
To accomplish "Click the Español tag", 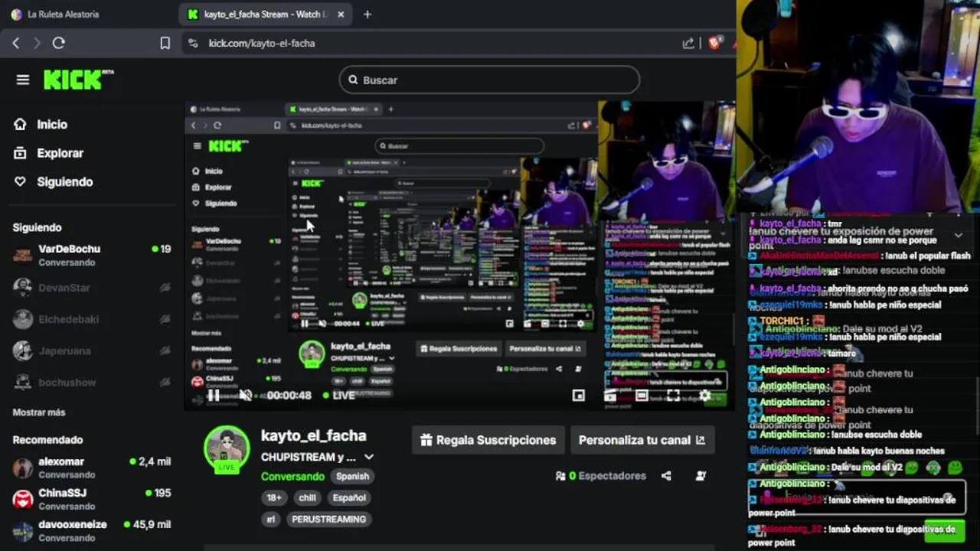I will click(x=349, y=497).
